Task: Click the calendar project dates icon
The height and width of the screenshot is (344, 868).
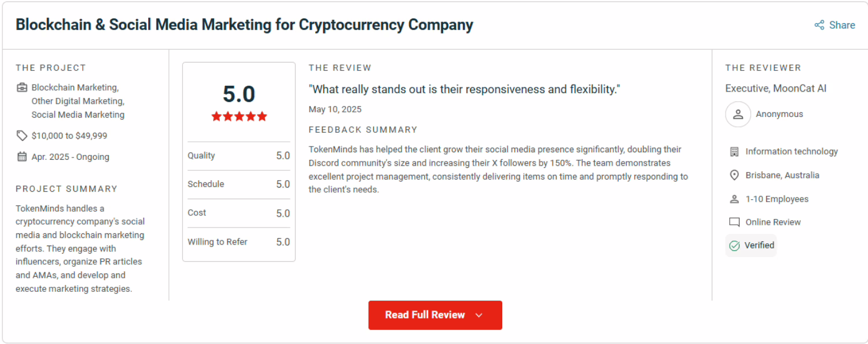Action: click(x=22, y=156)
